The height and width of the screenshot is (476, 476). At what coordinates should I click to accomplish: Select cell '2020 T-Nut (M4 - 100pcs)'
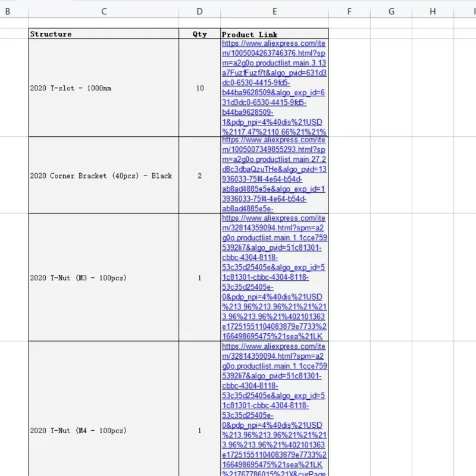click(104, 408)
